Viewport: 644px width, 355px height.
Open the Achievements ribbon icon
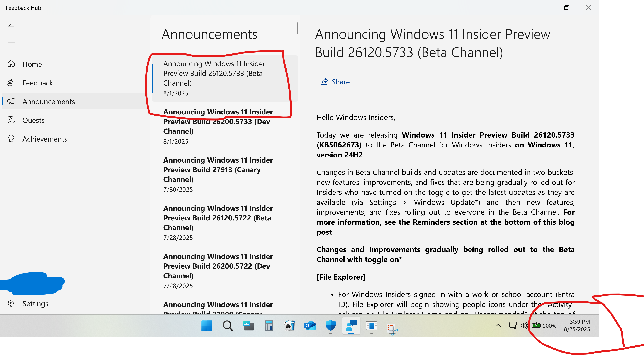click(x=11, y=139)
